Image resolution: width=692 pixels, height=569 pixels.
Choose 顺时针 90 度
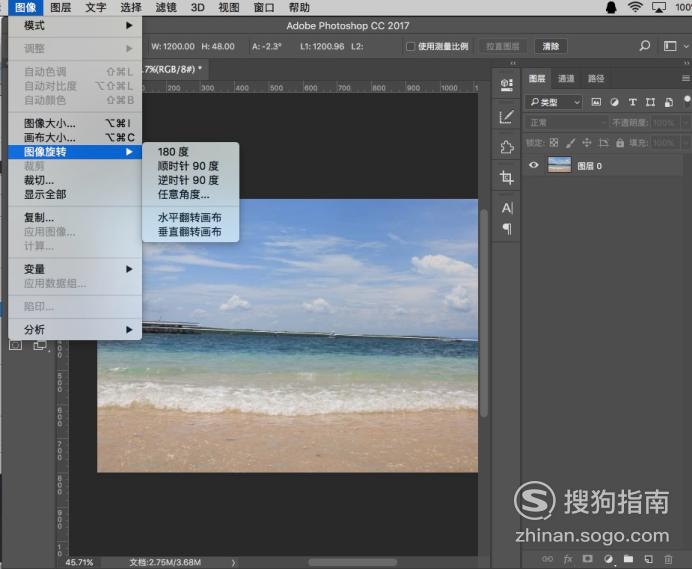(x=191, y=166)
